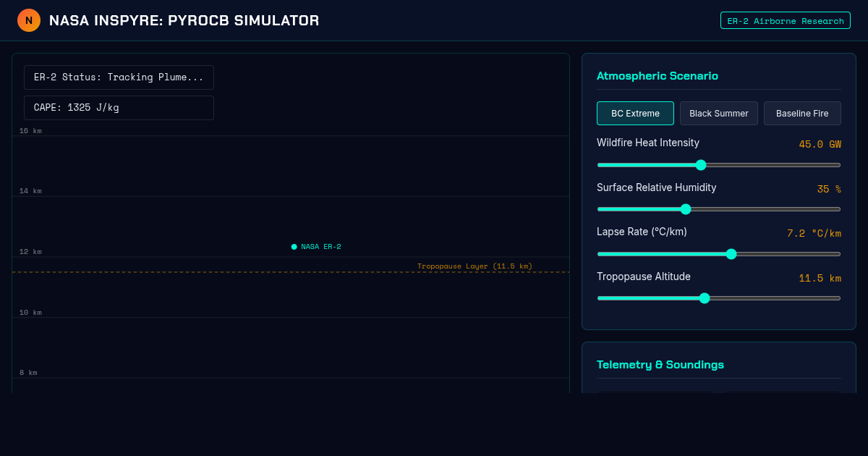The width and height of the screenshot is (868, 456).
Task: Click the Atmospheric Scenario heading
Action: click(658, 76)
